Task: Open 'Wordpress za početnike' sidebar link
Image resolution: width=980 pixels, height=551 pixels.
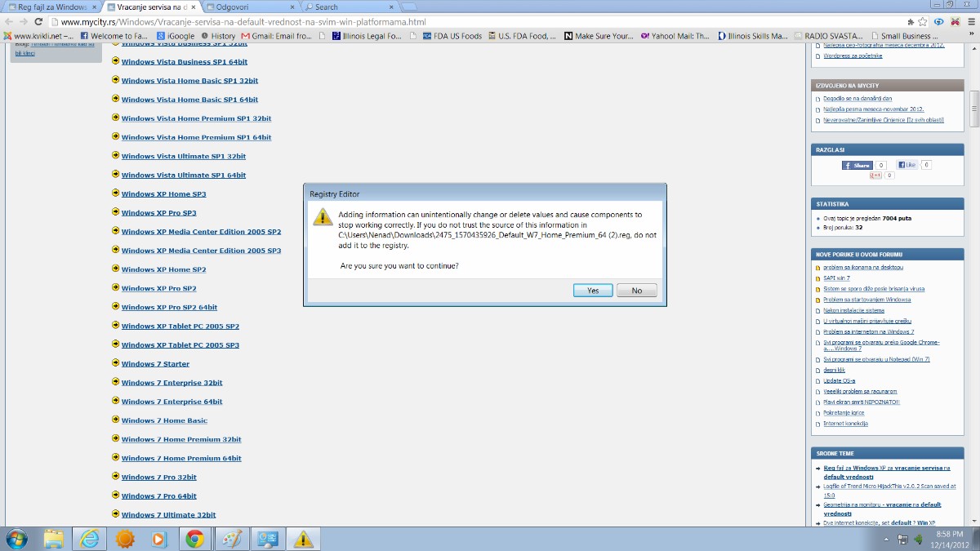Action: (853, 56)
